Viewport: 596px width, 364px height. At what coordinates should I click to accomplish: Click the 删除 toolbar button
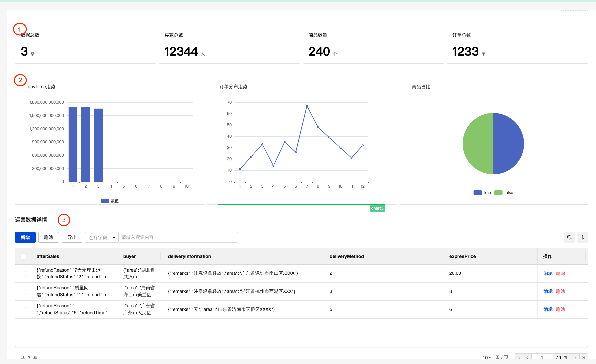point(49,237)
